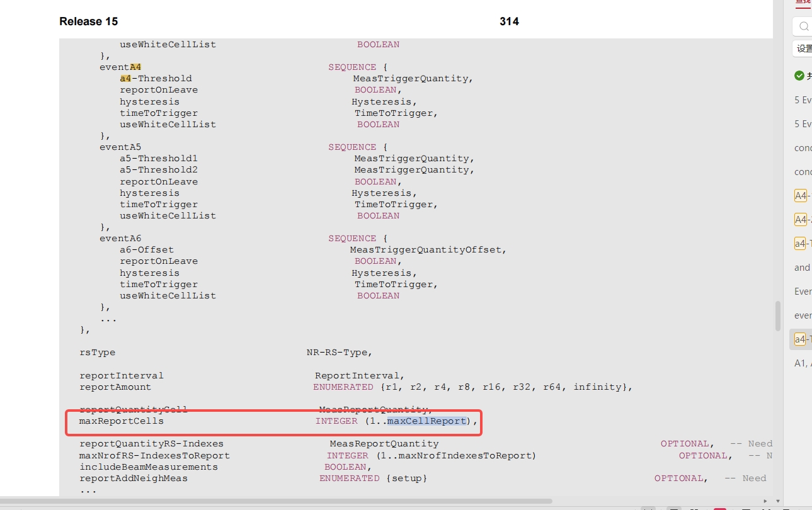Click the horizontal scrollbar thumb
The height and width of the screenshot is (510, 812).
pos(277,501)
